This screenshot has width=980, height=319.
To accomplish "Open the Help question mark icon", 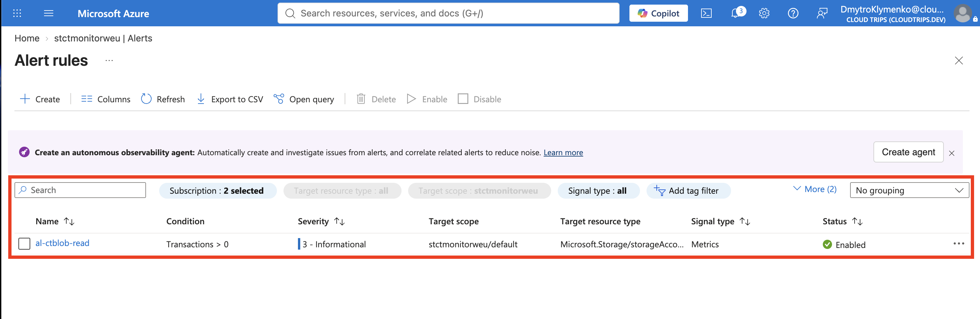I will point(793,13).
